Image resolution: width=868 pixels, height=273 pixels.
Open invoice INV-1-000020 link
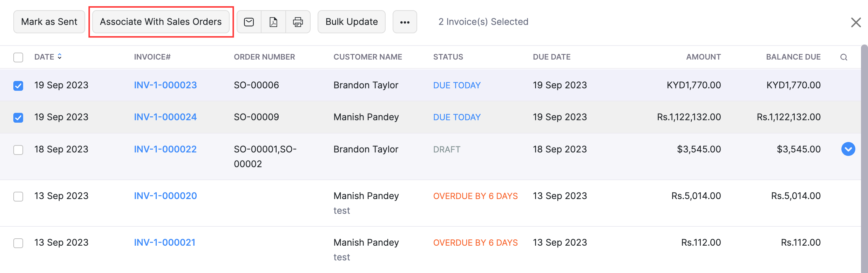tap(165, 196)
